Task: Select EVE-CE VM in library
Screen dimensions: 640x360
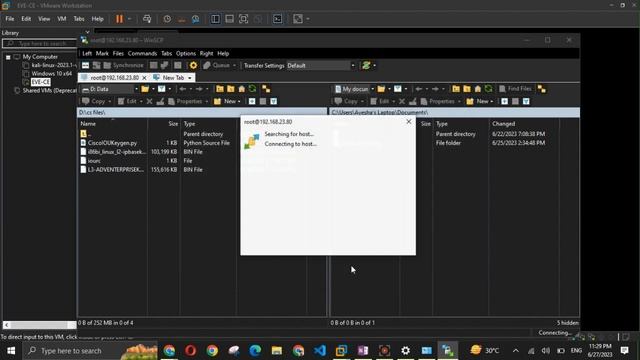Action: pyautogui.click(x=41, y=82)
